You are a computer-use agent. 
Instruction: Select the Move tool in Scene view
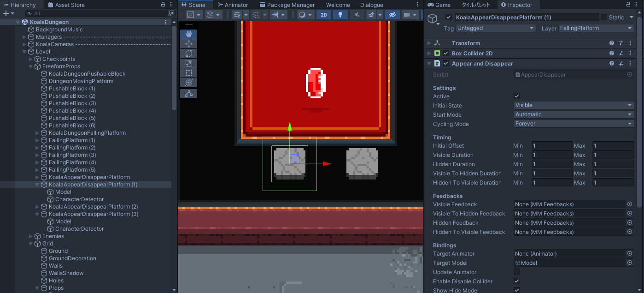[189, 44]
